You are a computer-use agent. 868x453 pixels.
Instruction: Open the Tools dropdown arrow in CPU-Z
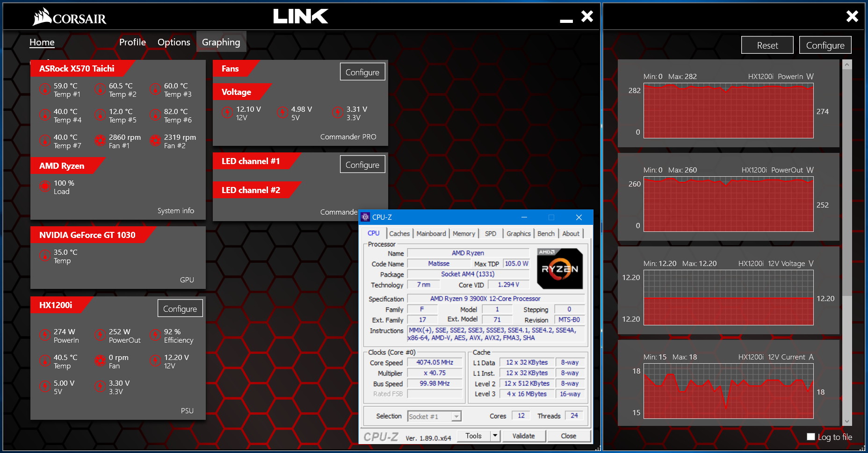(495, 436)
